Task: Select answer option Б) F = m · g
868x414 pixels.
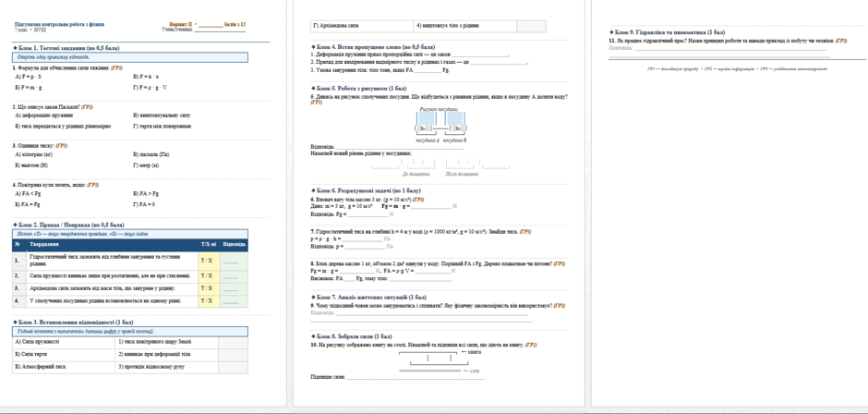Action: [29, 88]
